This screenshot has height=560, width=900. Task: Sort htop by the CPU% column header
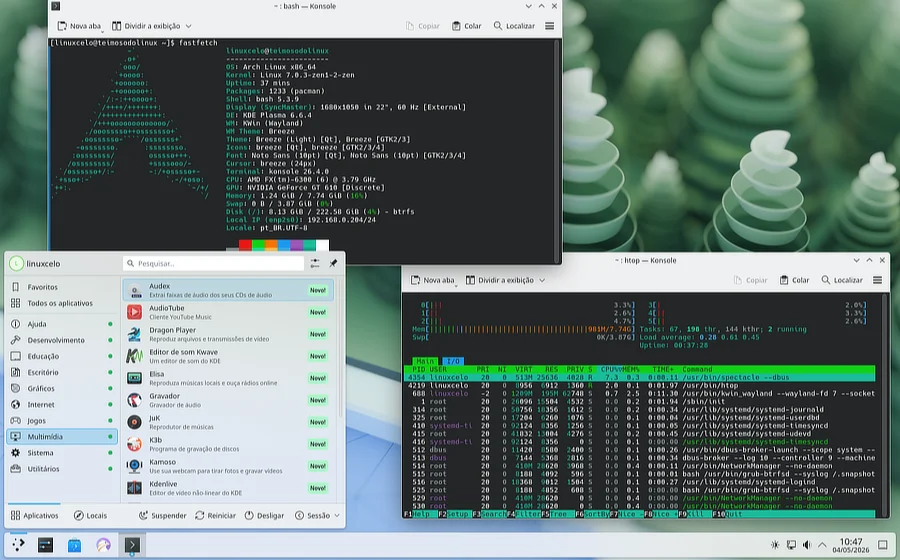611,370
